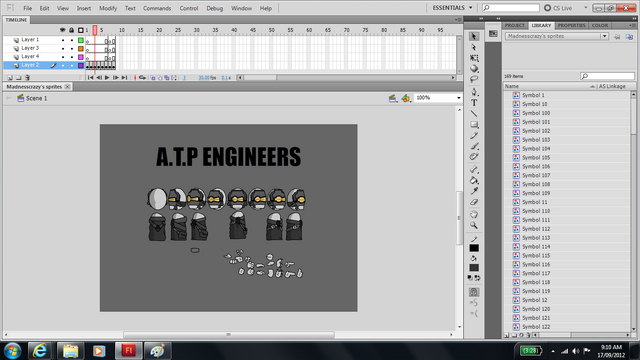Image resolution: width=640 pixels, height=360 pixels.
Task: Click New Layer icon in timeline
Action: [10, 78]
